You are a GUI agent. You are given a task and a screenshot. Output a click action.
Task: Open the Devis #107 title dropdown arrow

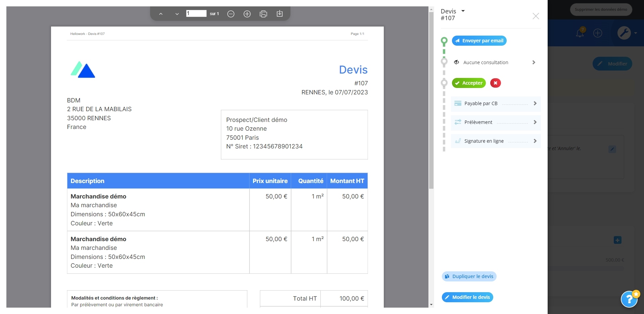(x=463, y=11)
